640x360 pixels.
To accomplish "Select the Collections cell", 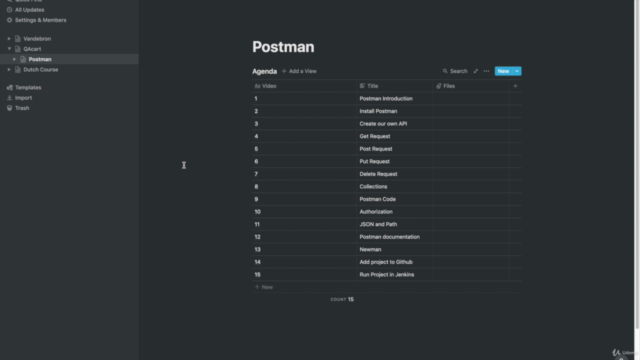I will (395, 187).
